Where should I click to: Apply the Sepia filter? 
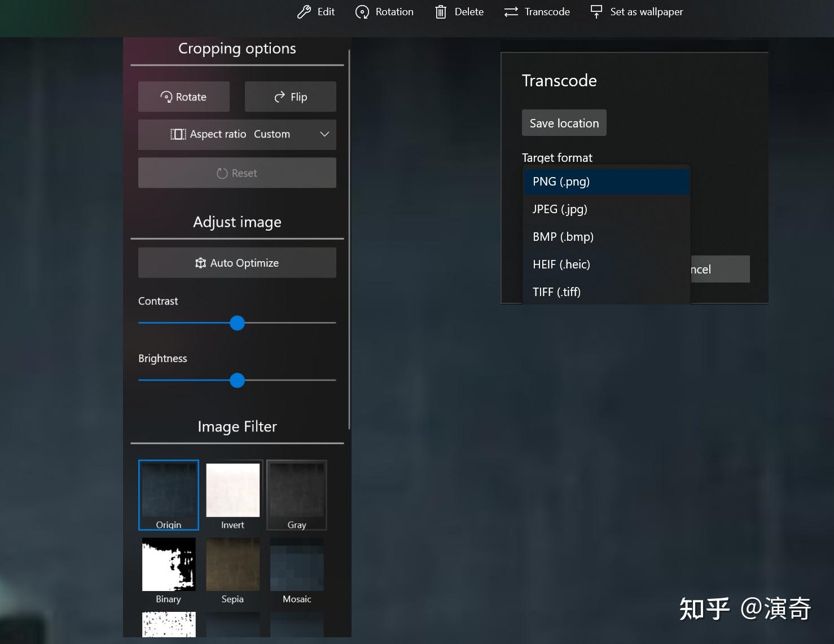pyautogui.click(x=232, y=564)
